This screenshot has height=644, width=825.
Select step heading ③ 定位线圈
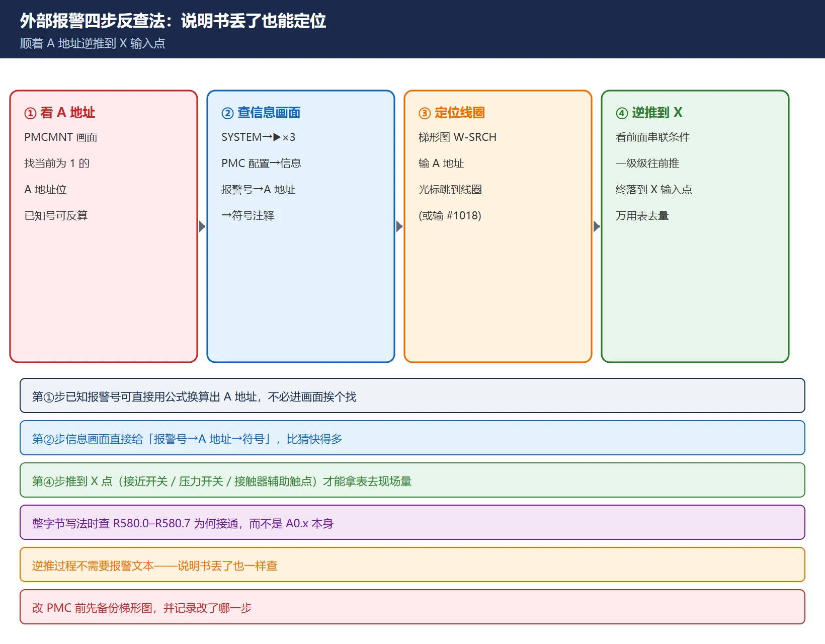pyautogui.click(x=451, y=112)
